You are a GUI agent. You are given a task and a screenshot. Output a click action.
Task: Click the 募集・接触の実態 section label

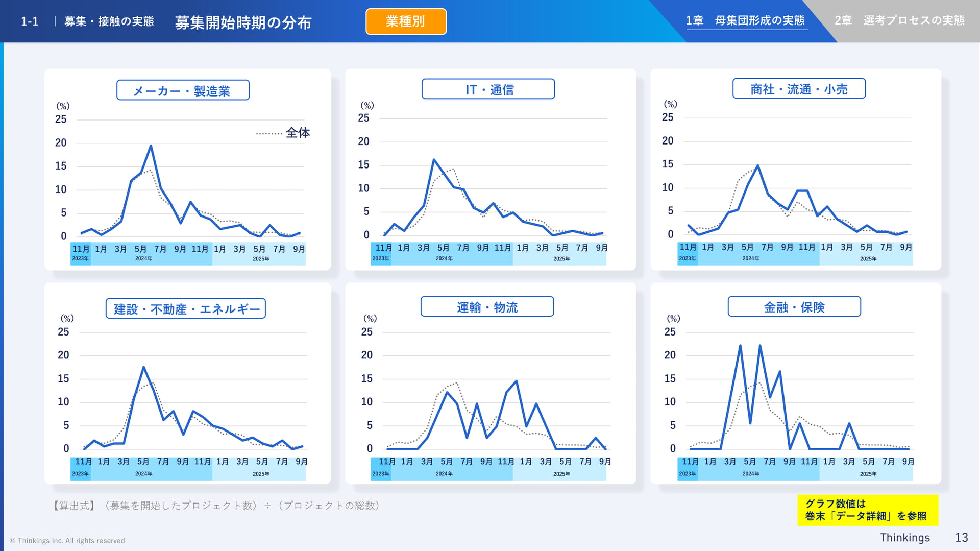(x=109, y=21)
